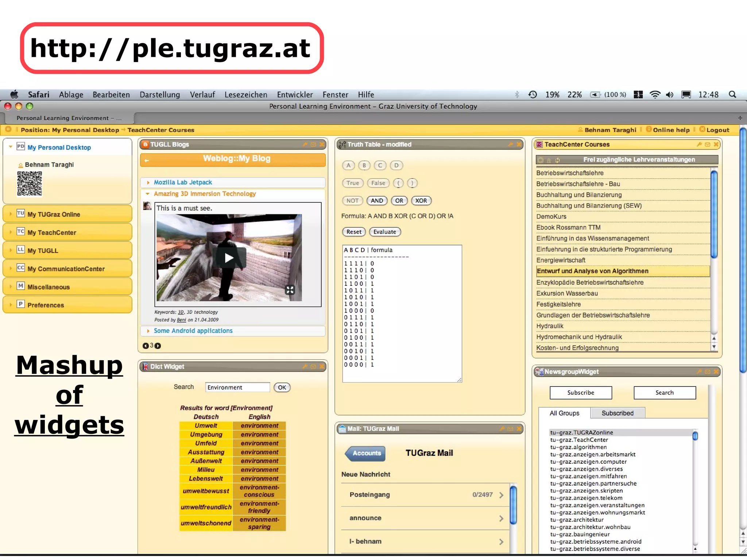Remove the Truth Table widget using its X icon
Screen dimensions: 747x560
519,144
